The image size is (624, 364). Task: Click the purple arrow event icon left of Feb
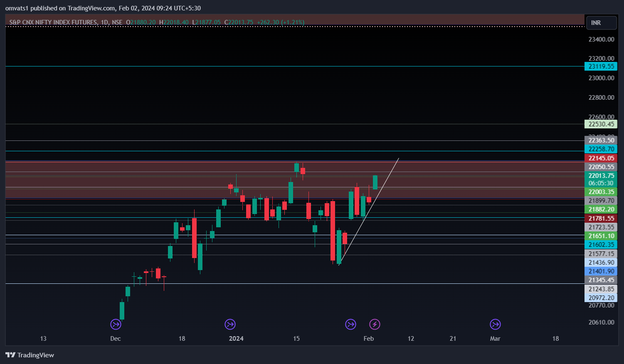pyautogui.click(x=351, y=324)
